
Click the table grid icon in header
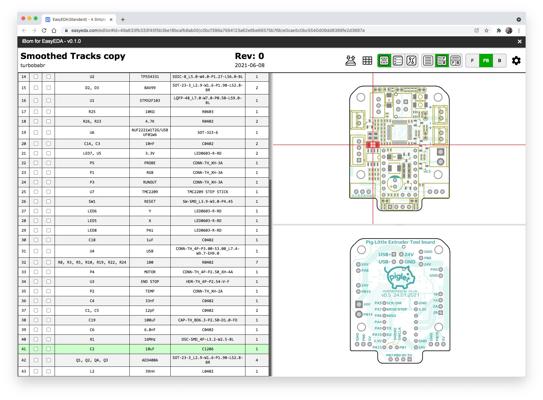coord(367,61)
